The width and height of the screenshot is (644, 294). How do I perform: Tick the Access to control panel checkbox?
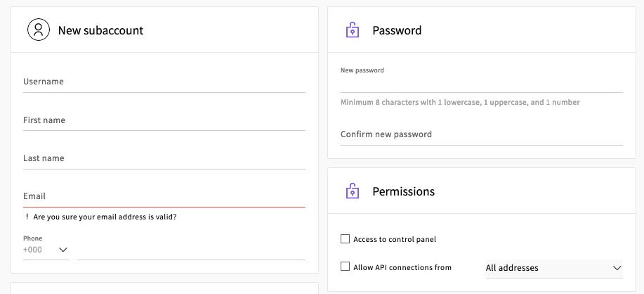[x=345, y=239]
